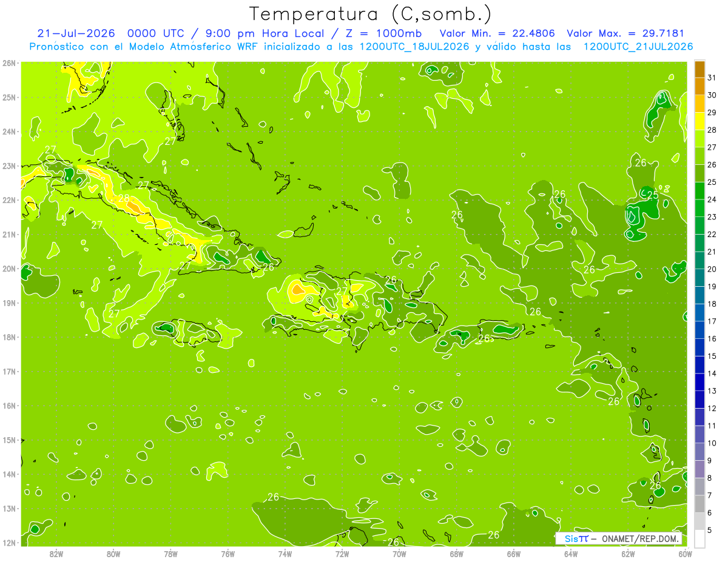Click the 'Z = 1000mb' level text

click(x=385, y=33)
